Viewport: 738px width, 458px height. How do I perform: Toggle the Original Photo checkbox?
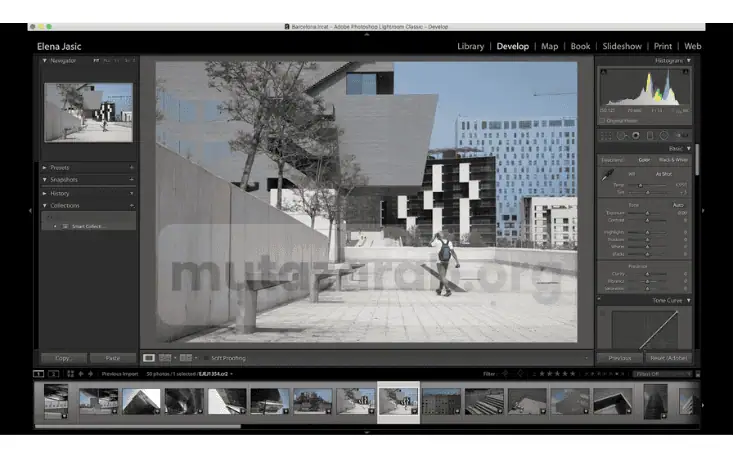(604, 120)
